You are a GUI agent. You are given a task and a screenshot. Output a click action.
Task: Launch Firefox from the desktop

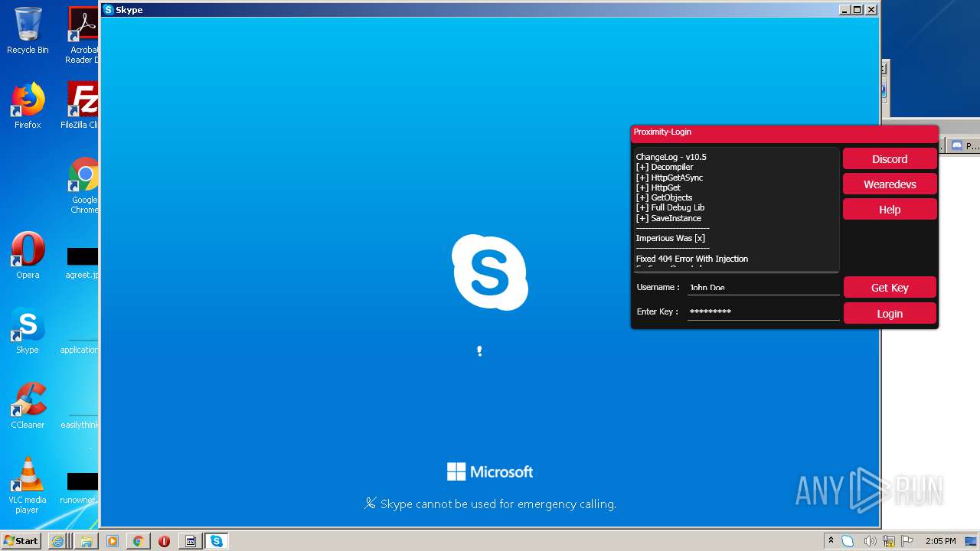[28, 106]
